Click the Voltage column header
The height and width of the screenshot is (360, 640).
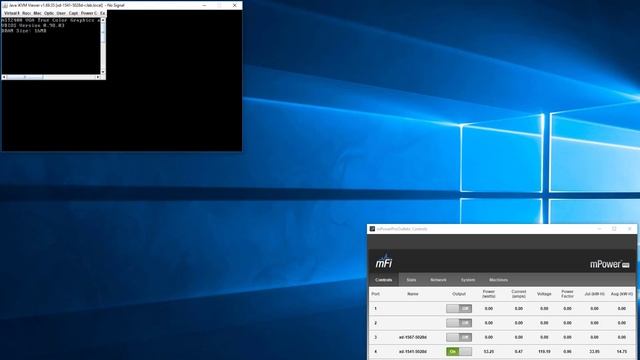[x=544, y=294]
